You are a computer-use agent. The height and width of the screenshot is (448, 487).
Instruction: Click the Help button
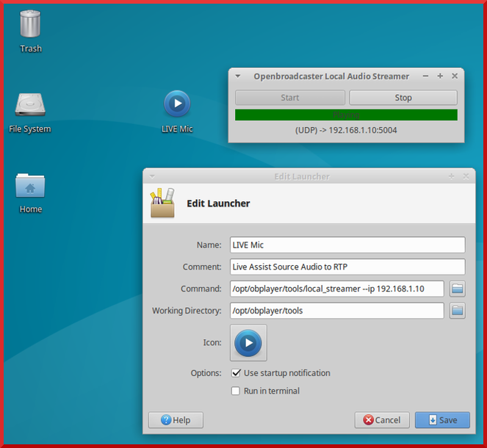176,420
